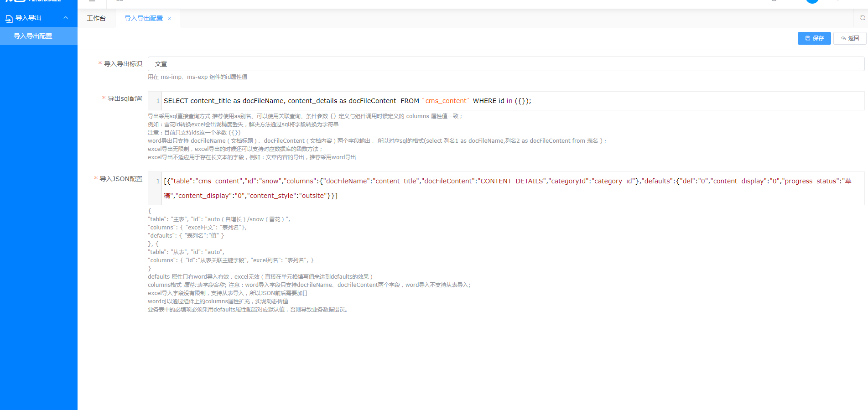Screen dimensions: 868x410
Task: Activate the 导入导出配置 tab label
Action: (144, 18)
